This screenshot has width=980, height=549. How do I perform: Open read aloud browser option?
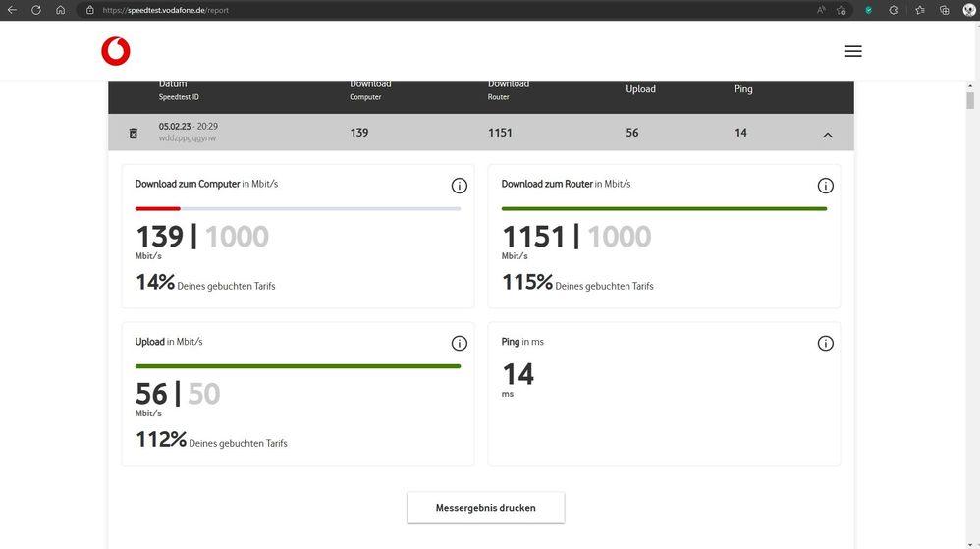point(821,10)
